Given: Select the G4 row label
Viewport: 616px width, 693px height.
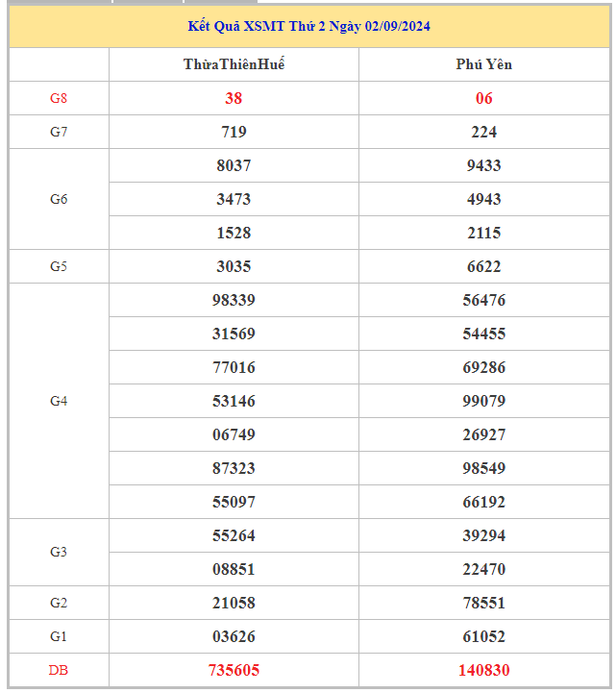Looking at the screenshot, I should 59,401.
